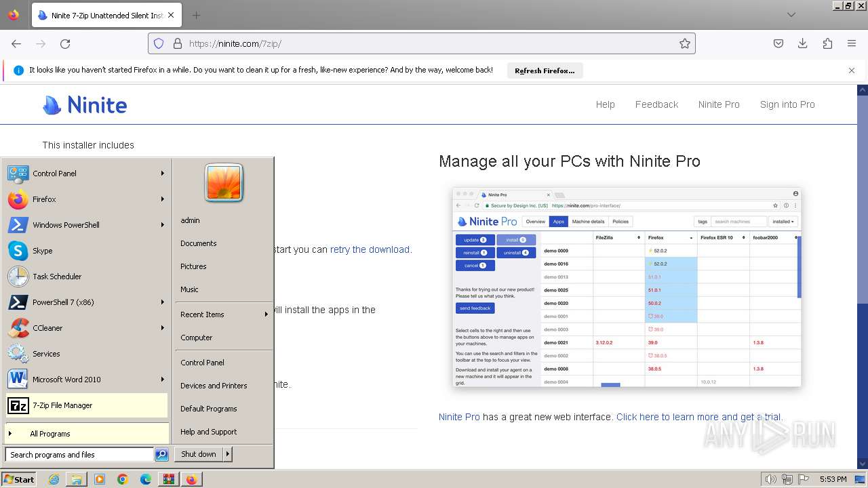Open Firefox extensions menu
This screenshot has width=868, height=488.
827,43
